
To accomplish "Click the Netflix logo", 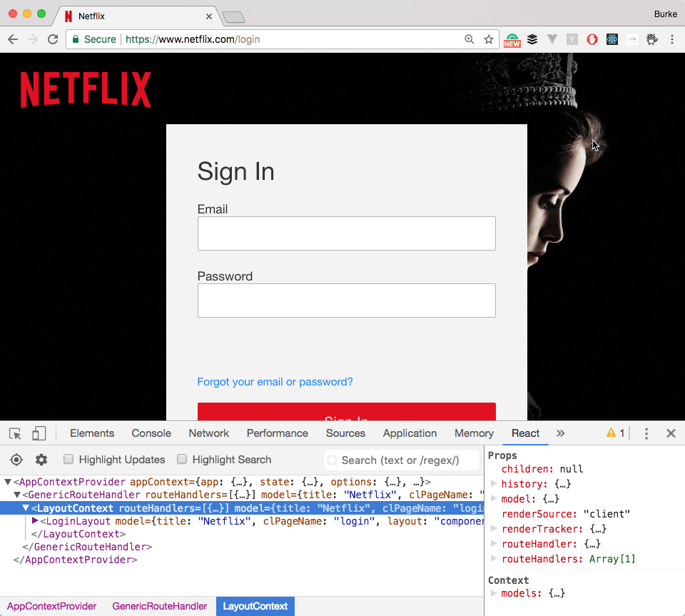I will (86, 89).
